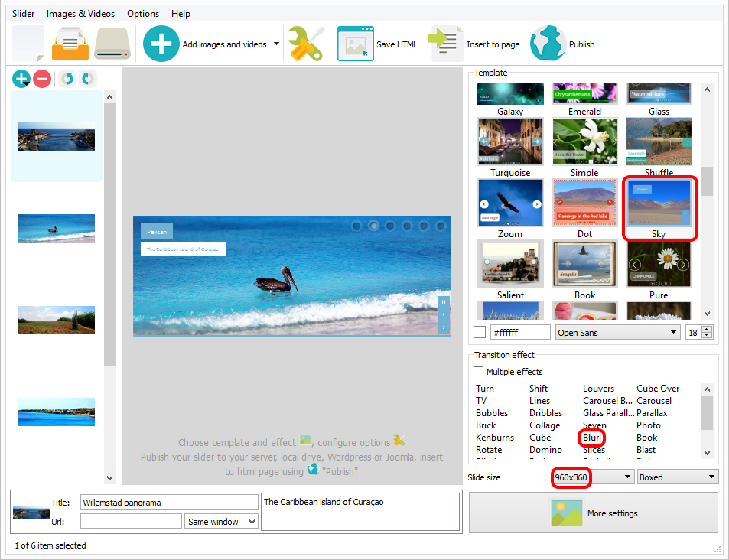Rotate image counterclockwise icon
This screenshot has width=729, height=560.
pos(68,79)
